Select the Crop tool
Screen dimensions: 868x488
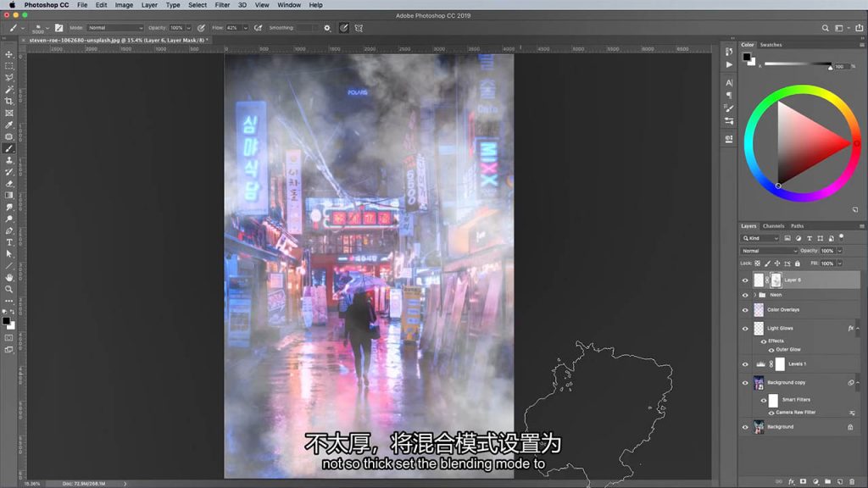click(x=8, y=102)
